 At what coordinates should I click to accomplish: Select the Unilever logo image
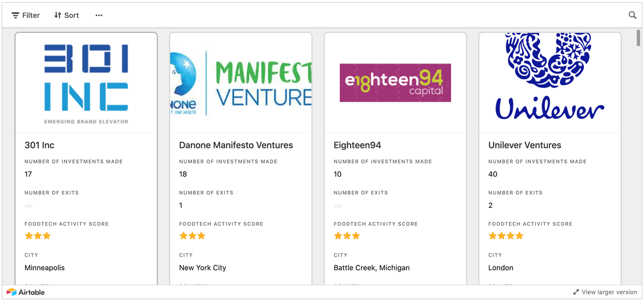[x=550, y=77]
